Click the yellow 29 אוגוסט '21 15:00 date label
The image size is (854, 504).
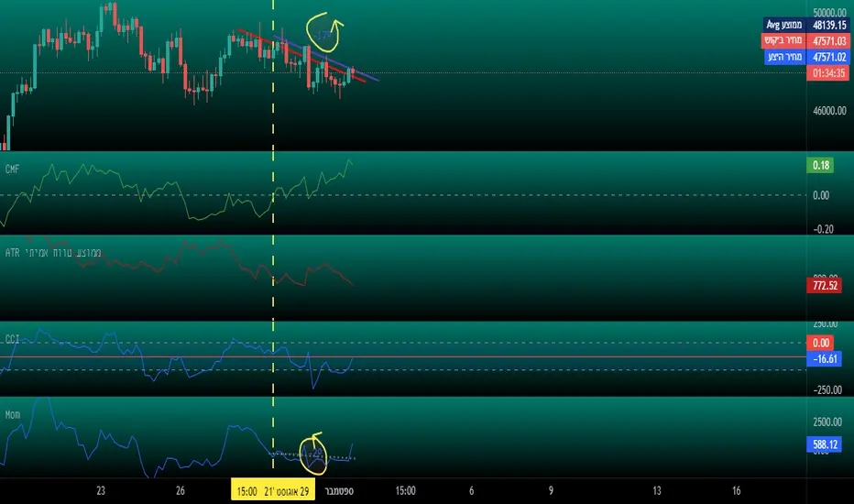pyautogui.click(x=273, y=489)
